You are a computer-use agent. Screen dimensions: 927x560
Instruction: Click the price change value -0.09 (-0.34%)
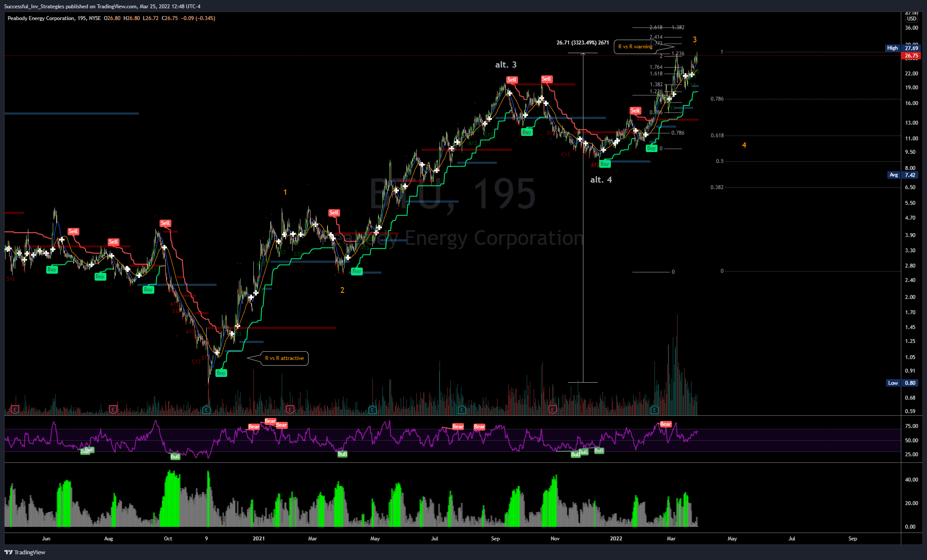[x=198, y=18]
